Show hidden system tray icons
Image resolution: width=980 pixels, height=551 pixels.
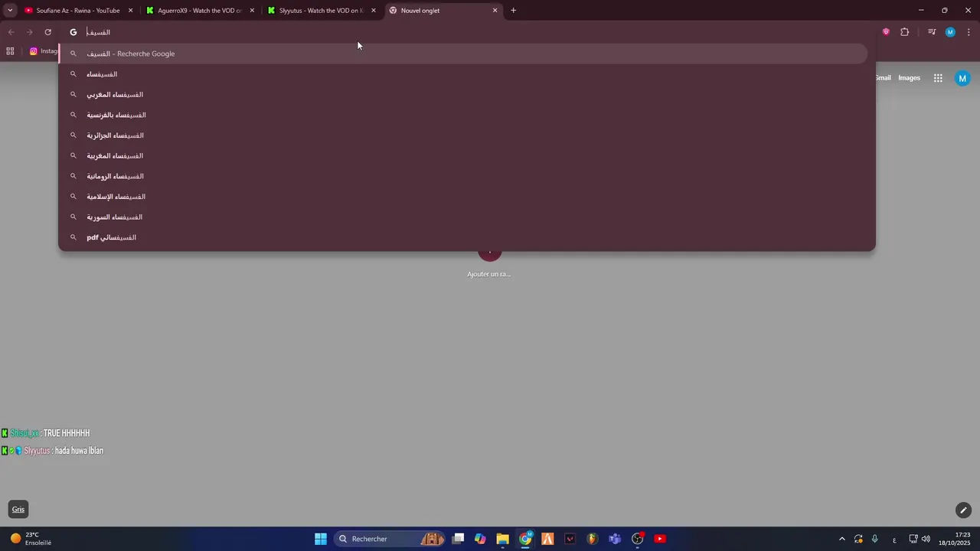pos(842,539)
